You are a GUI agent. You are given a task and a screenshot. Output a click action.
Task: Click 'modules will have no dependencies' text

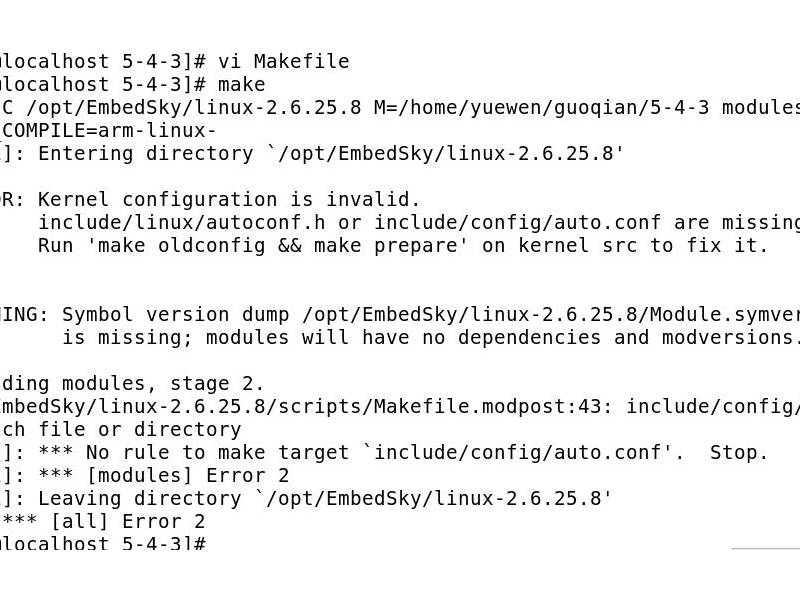pos(402,338)
